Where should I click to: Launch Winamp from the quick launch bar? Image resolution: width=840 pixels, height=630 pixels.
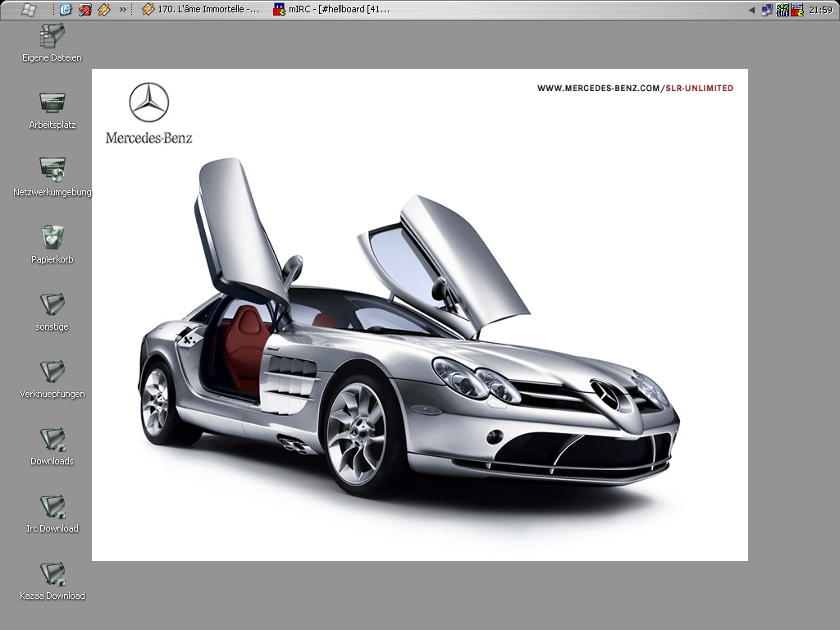tap(103, 10)
